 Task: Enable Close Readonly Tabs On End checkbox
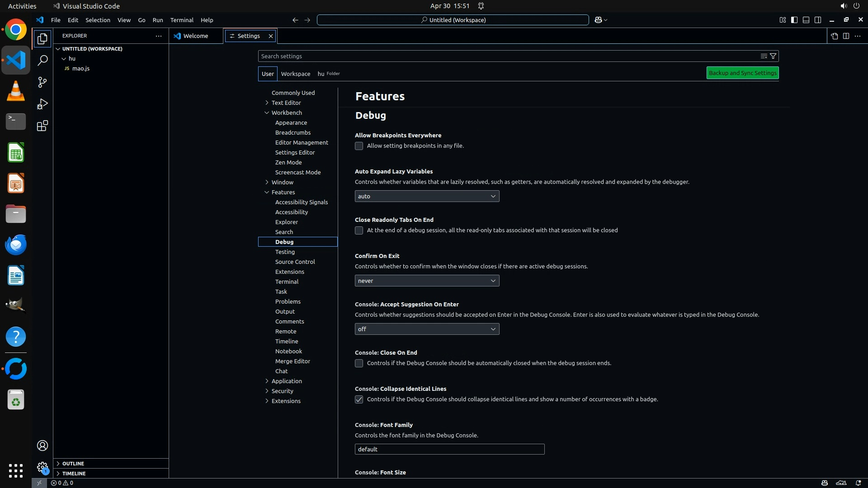359,230
